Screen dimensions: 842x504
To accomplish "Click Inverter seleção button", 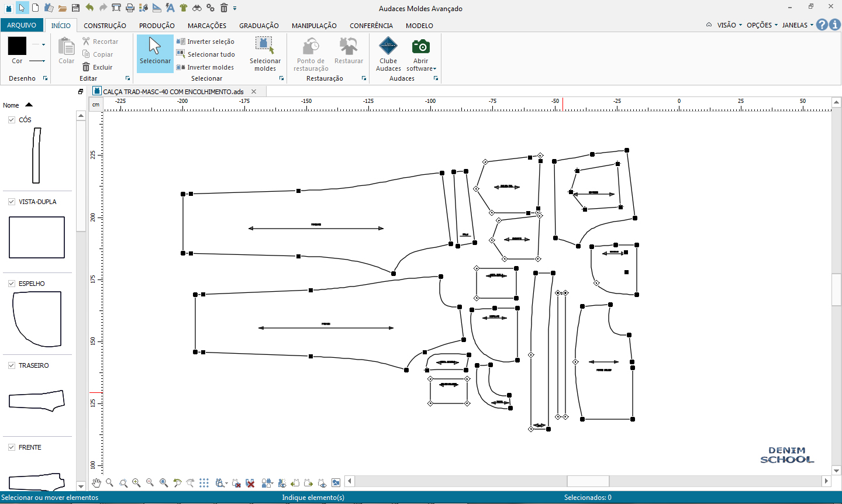I will 205,42.
